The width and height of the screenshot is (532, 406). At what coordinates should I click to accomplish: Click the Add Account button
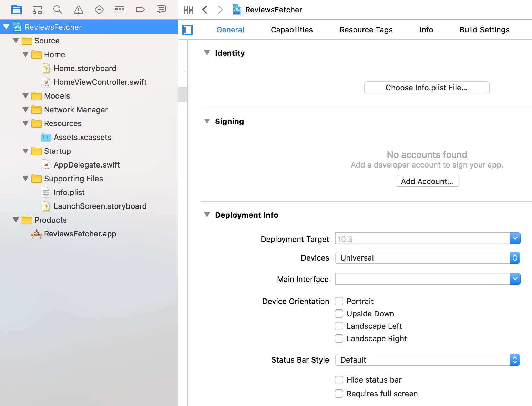pyautogui.click(x=427, y=181)
